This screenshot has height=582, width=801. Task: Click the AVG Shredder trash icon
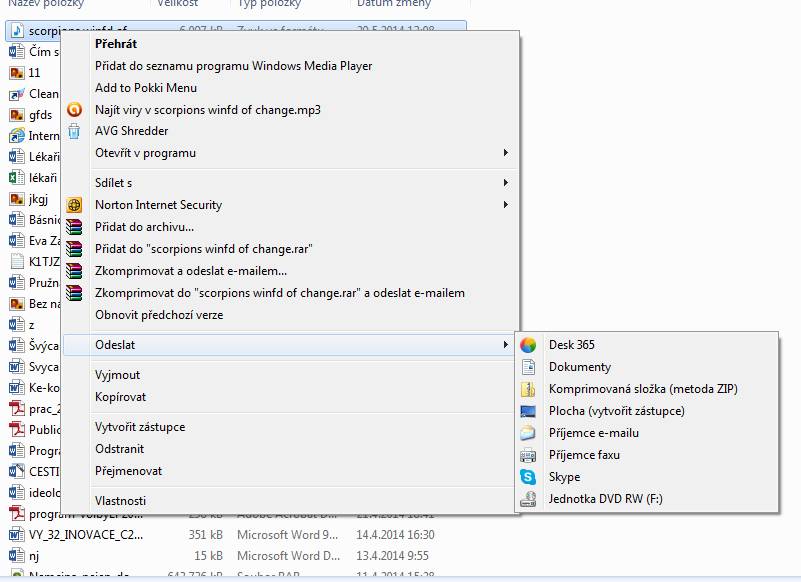click(x=75, y=131)
